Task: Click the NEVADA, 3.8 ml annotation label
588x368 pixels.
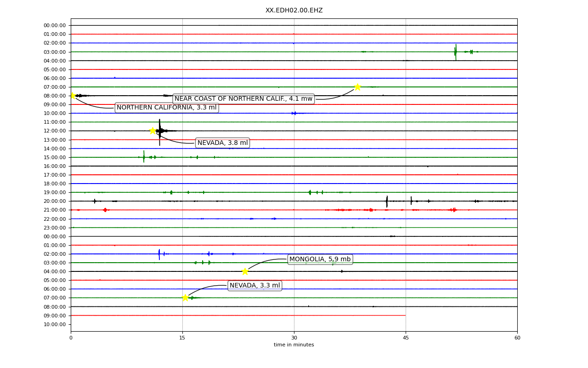Action: point(223,143)
